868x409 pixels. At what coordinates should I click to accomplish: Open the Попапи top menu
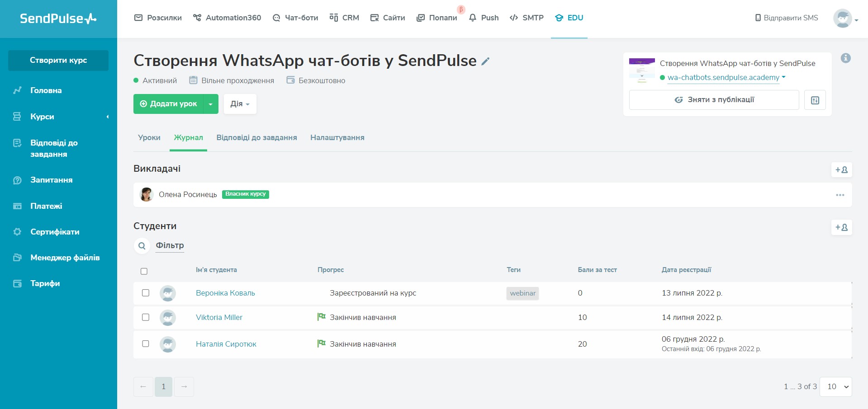437,18
